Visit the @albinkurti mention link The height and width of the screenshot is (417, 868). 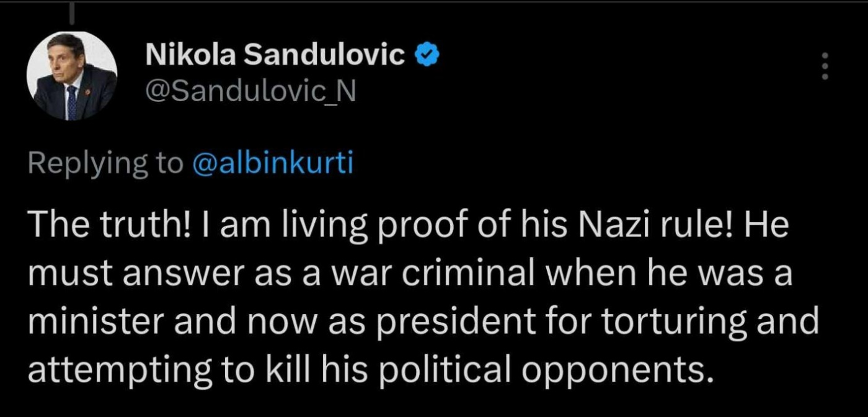(x=273, y=163)
